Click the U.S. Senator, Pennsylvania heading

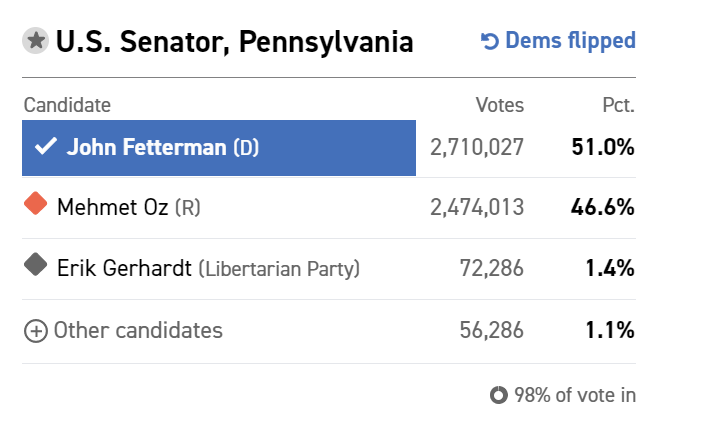tap(234, 42)
